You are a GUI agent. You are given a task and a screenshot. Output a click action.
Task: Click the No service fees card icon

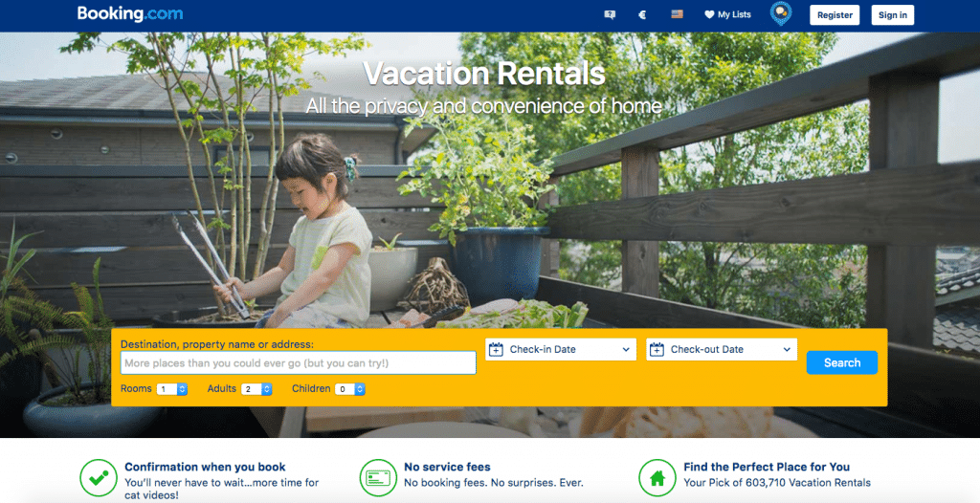(378, 478)
